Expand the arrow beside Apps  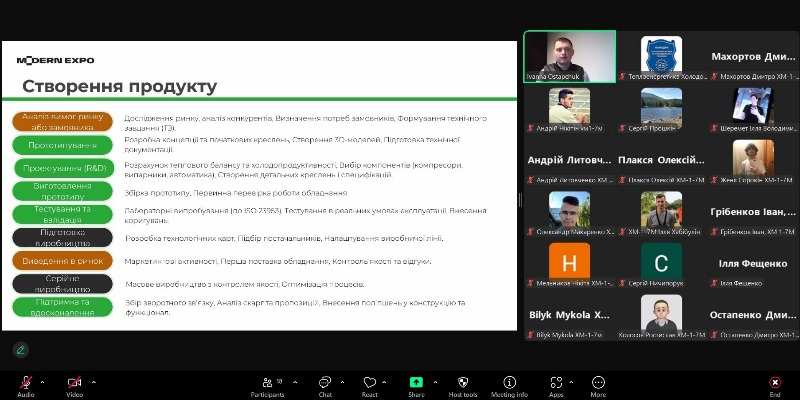click(571, 382)
